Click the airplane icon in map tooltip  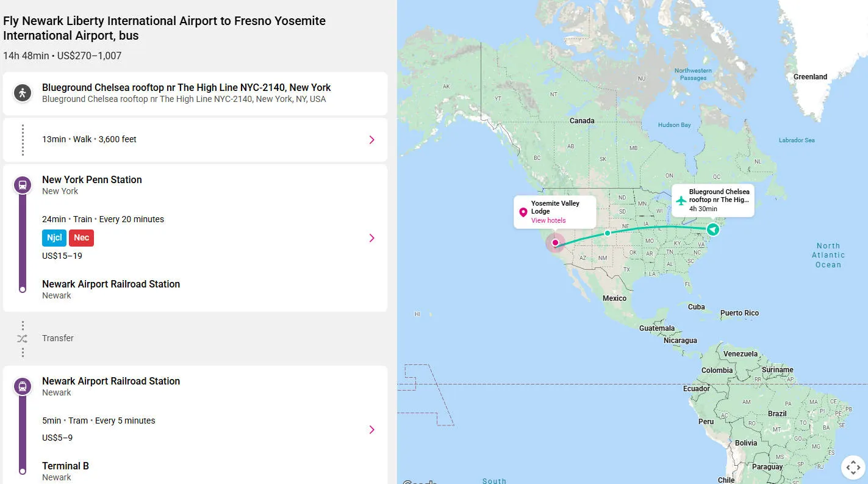click(x=681, y=200)
